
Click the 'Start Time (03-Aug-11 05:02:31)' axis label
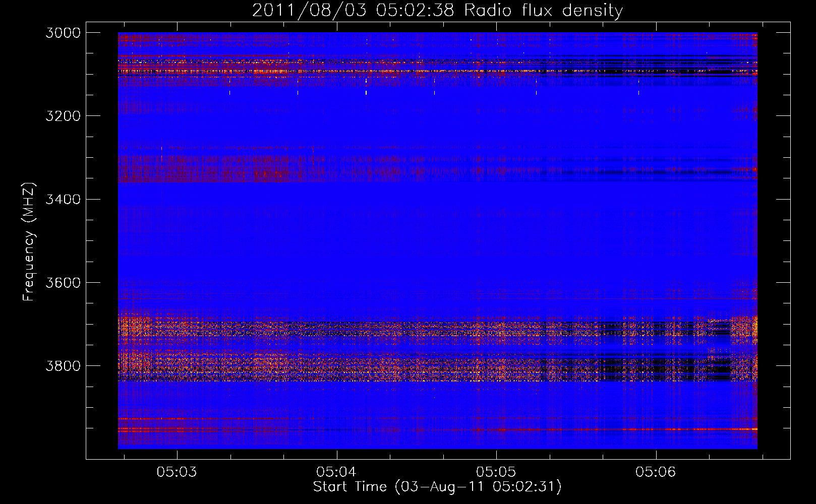click(437, 487)
